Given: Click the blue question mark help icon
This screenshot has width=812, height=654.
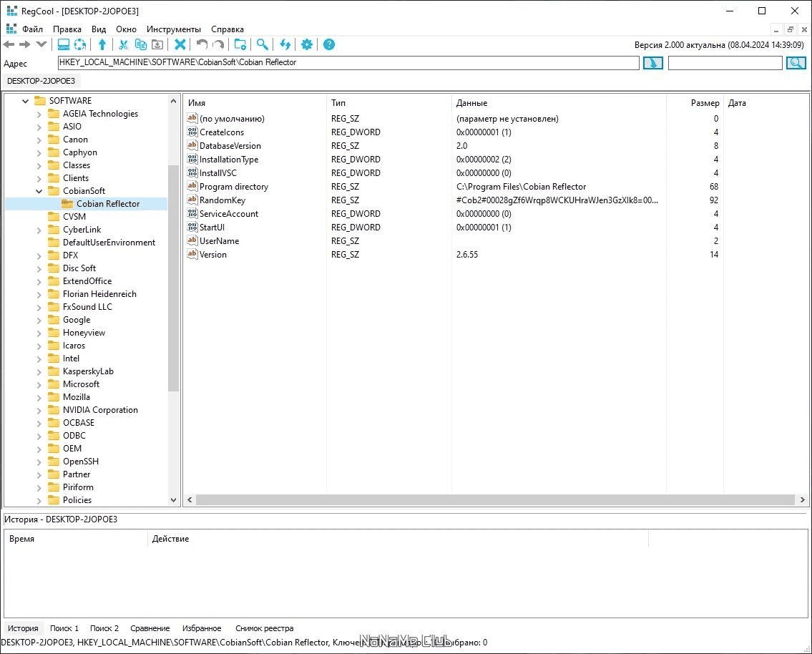Looking at the screenshot, I should (329, 44).
